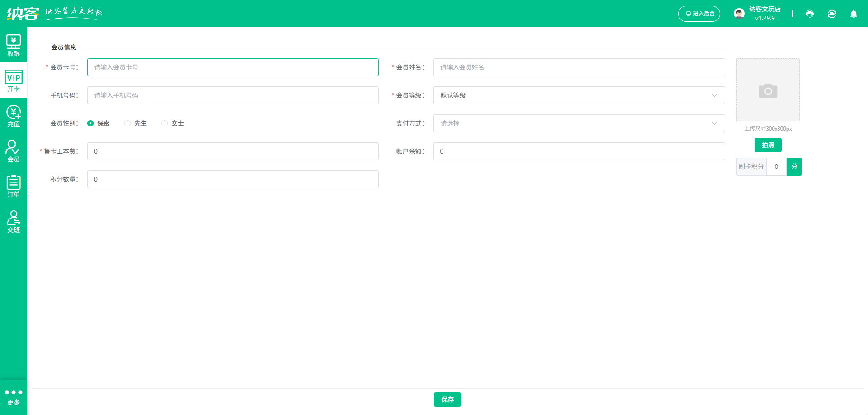Expand the 会员等级 dropdown
This screenshot has height=415, width=868.
[x=579, y=95]
